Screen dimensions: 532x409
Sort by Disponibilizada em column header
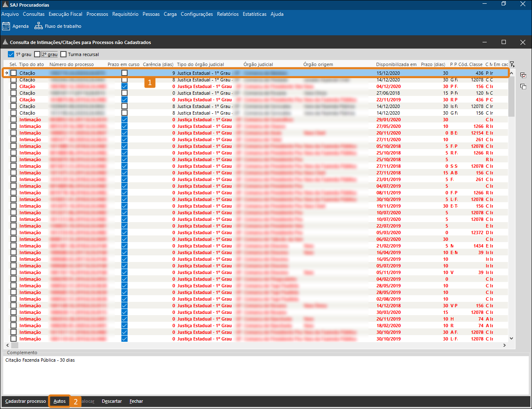pos(396,64)
